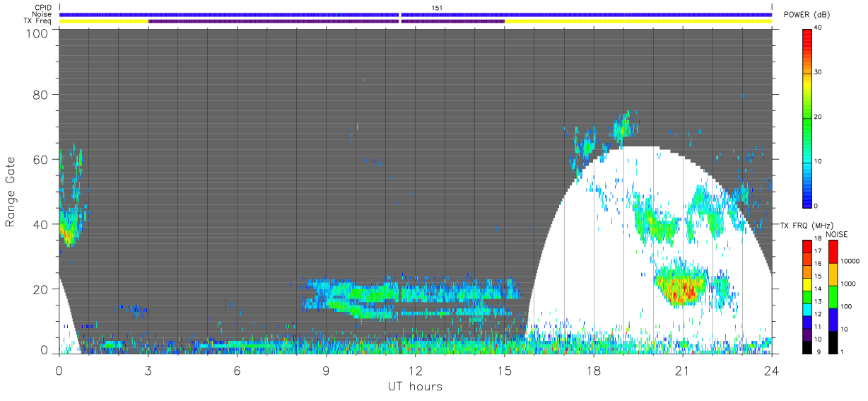Click the 21 tick on the UT hours axis
Viewport: 868px width, 401px height.
(x=683, y=370)
